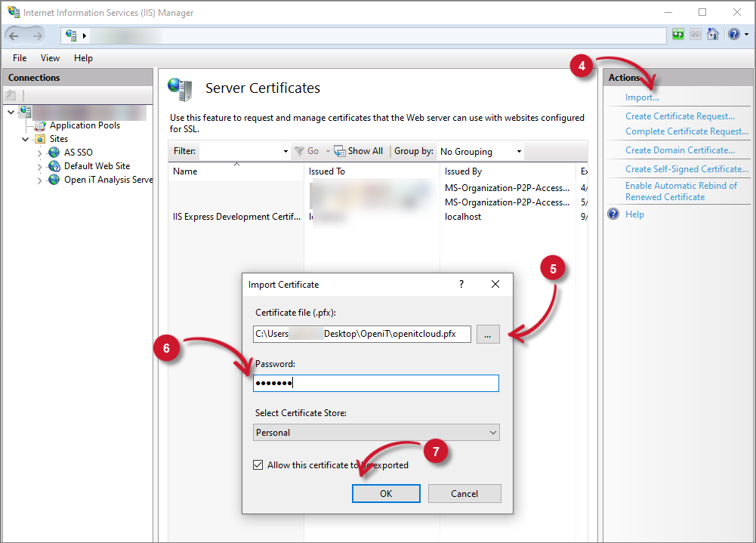Select the AS SSO site icon
This screenshot has width=756, height=543.
pyautogui.click(x=52, y=152)
